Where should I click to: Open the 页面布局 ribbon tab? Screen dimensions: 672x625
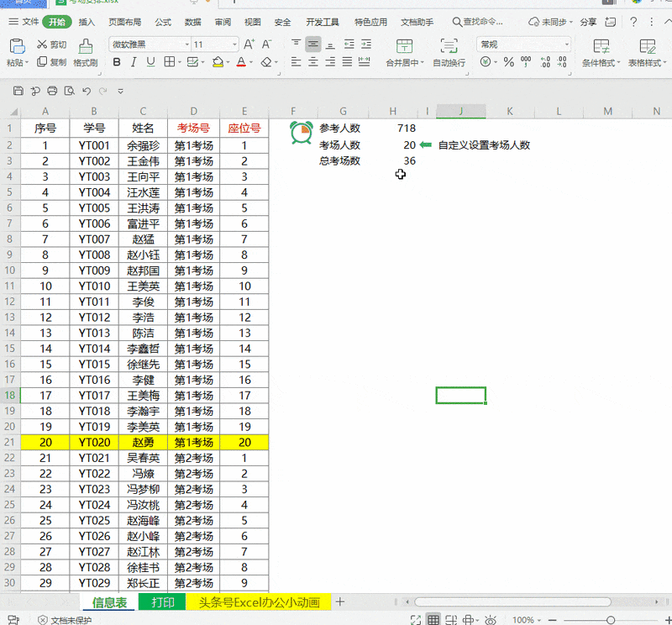pos(125,23)
